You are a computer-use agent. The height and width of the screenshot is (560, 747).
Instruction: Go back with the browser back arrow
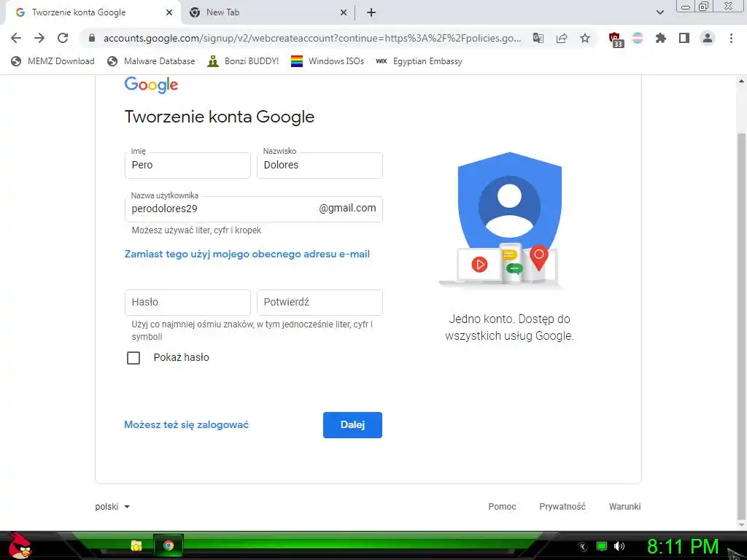pyautogui.click(x=16, y=38)
